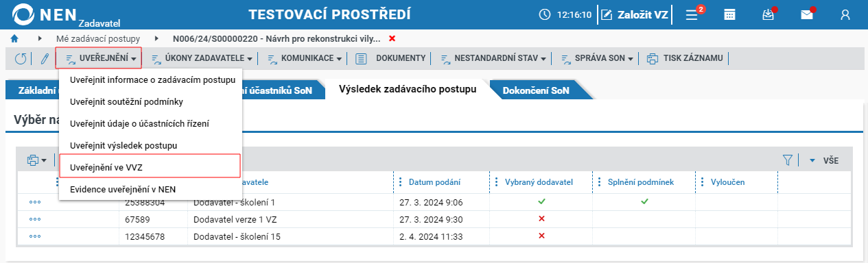
Task: Click the filter funnel icon
Action: [x=788, y=160]
